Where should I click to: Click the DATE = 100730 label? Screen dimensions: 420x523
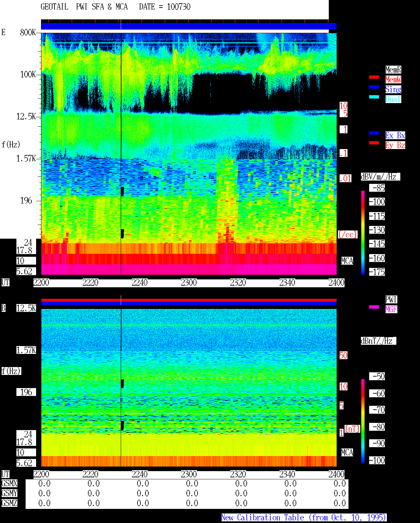(x=165, y=7)
